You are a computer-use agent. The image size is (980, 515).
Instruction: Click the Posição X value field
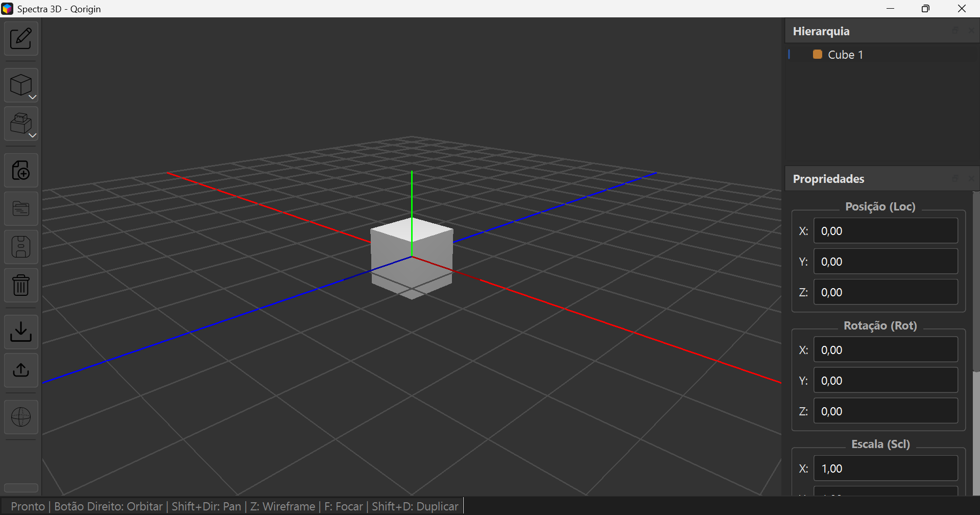pos(886,230)
